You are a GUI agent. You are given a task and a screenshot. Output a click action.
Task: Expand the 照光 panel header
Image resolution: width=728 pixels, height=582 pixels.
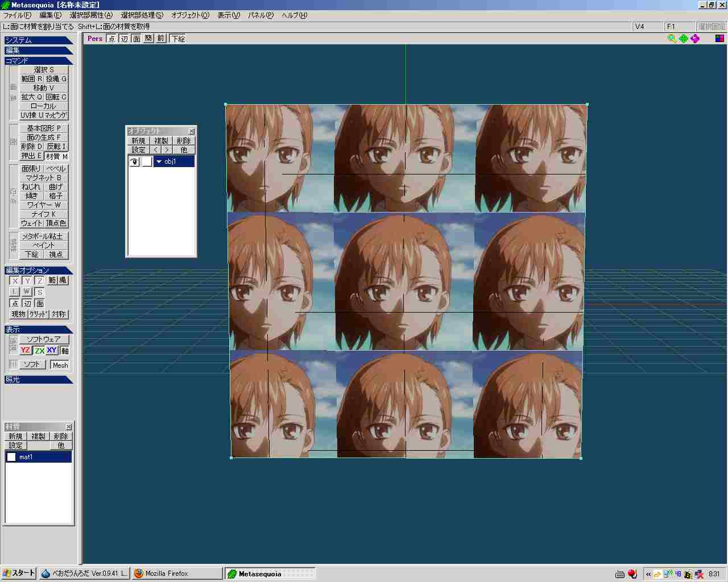pyautogui.click(x=39, y=380)
